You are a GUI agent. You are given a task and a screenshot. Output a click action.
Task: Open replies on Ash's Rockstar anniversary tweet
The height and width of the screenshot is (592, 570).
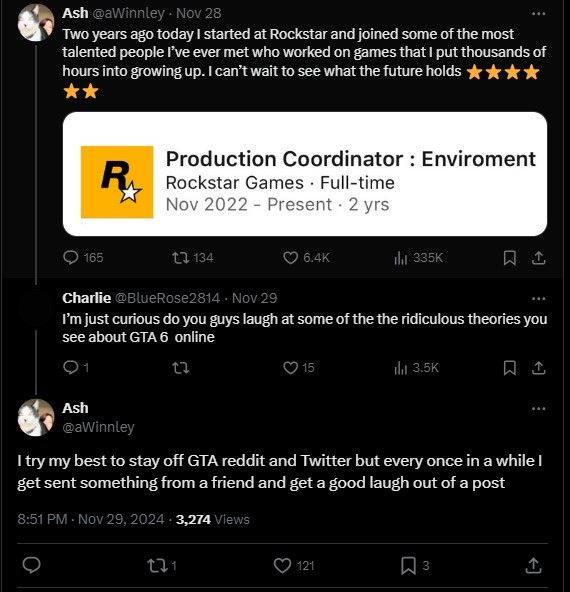tap(83, 258)
